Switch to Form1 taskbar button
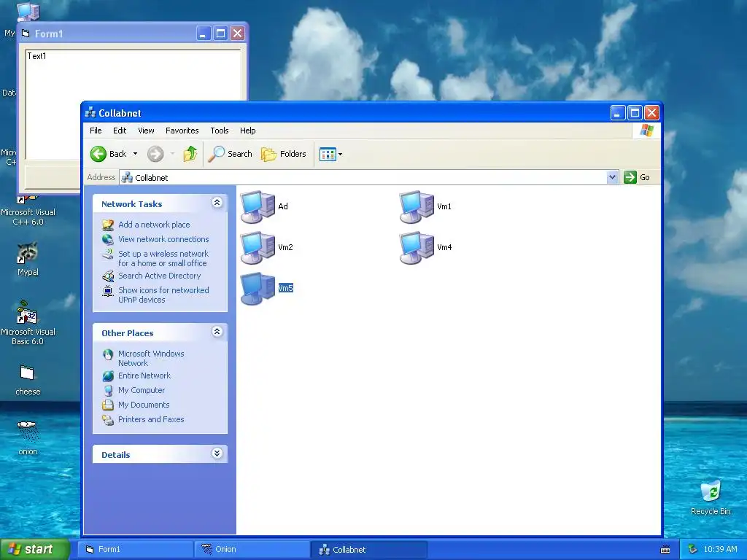 pyautogui.click(x=135, y=550)
